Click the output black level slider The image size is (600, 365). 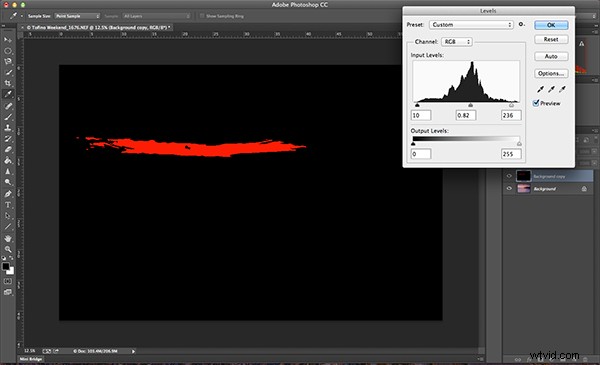[x=413, y=143]
